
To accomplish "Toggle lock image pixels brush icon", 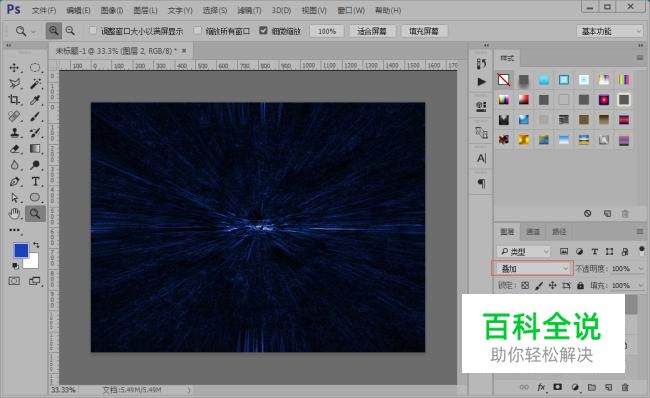I will tap(539, 285).
